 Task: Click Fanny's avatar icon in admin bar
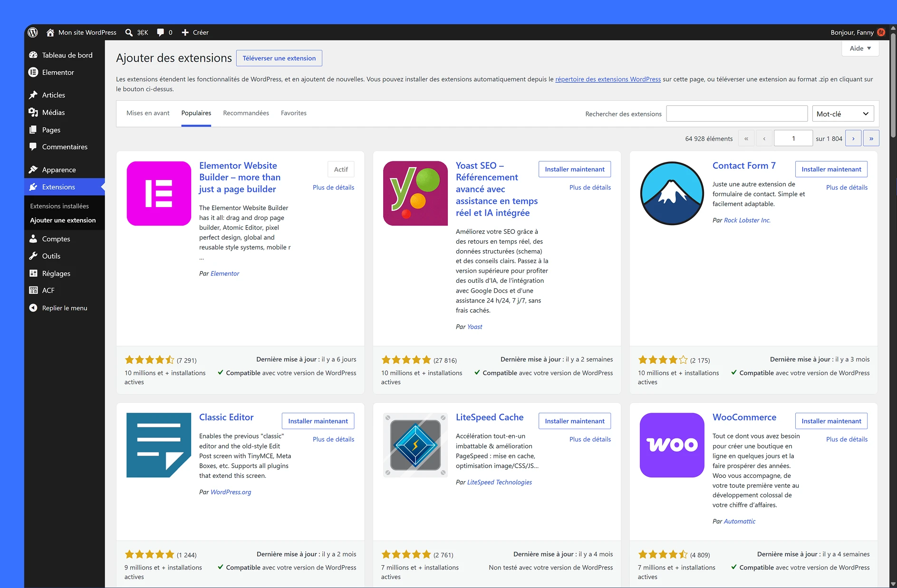881,32
